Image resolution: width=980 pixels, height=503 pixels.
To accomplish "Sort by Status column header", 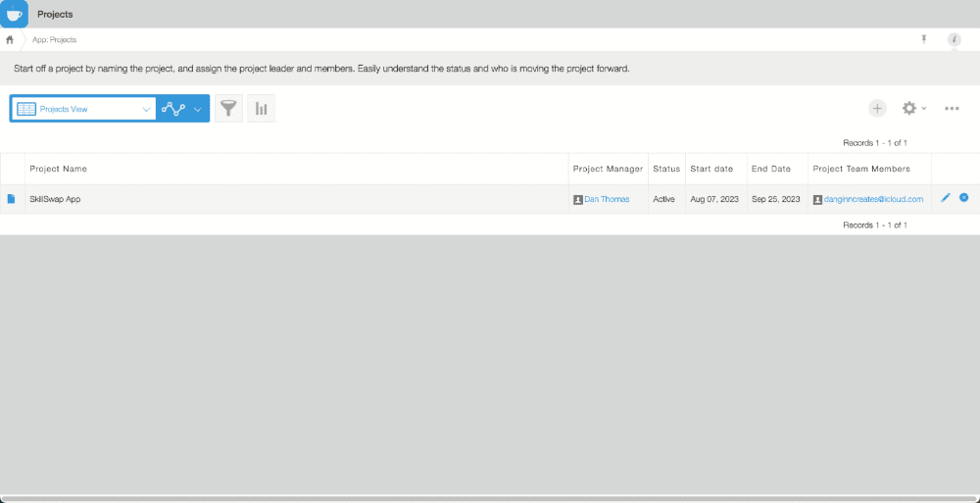I will [666, 169].
